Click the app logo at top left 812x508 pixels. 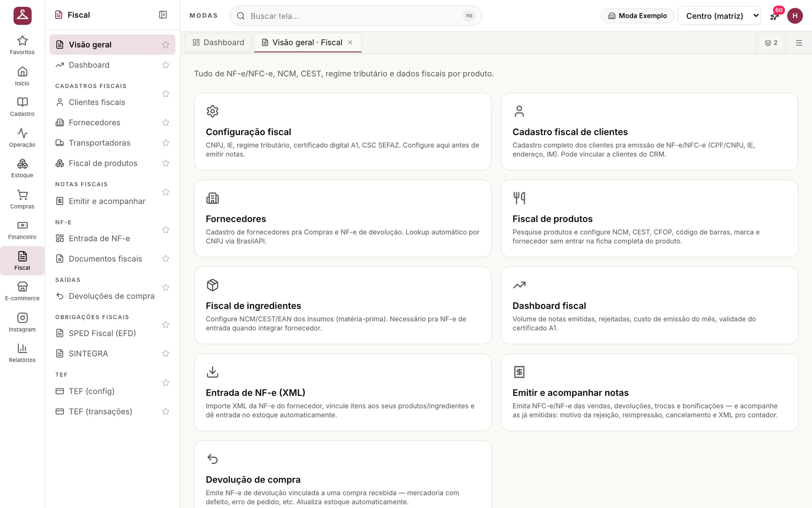point(22,16)
